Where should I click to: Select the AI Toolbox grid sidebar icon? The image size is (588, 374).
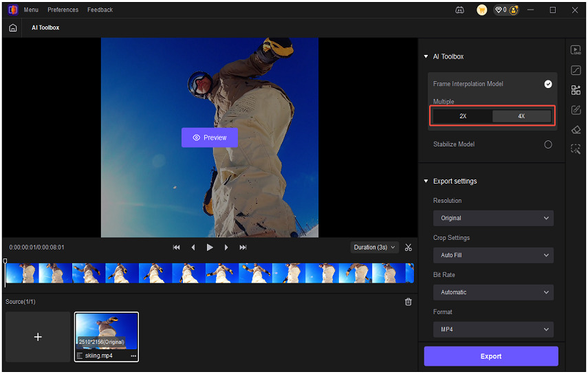(x=576, y=90)
